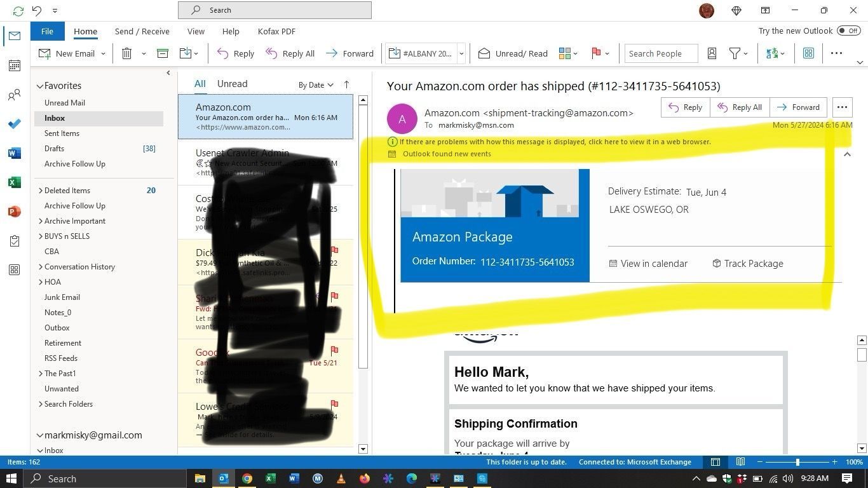Delete the selected email with trash icon
The height and width of the screenshot is (488, 868).
(x=126, y=53)
